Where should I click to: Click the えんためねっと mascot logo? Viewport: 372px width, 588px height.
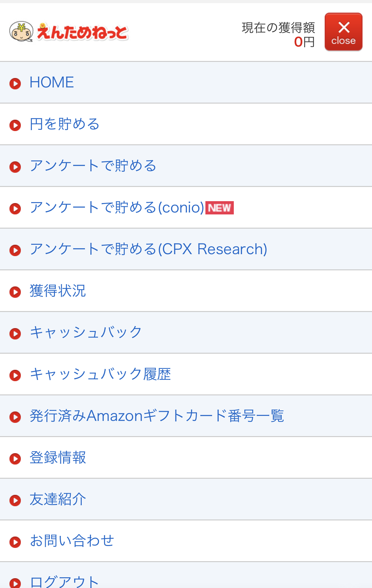(69, 32)
